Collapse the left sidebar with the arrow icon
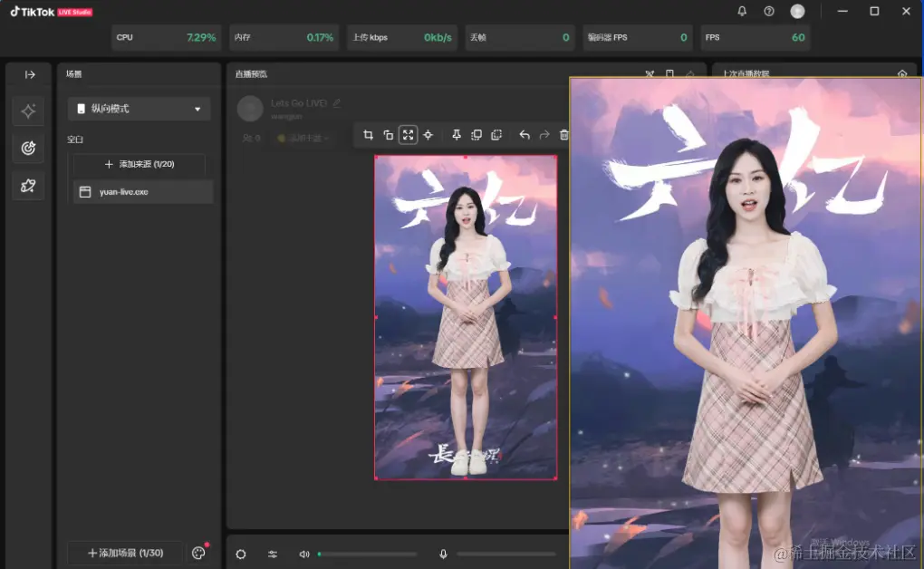This screenshot has width=924, height=569. (30, 74)
